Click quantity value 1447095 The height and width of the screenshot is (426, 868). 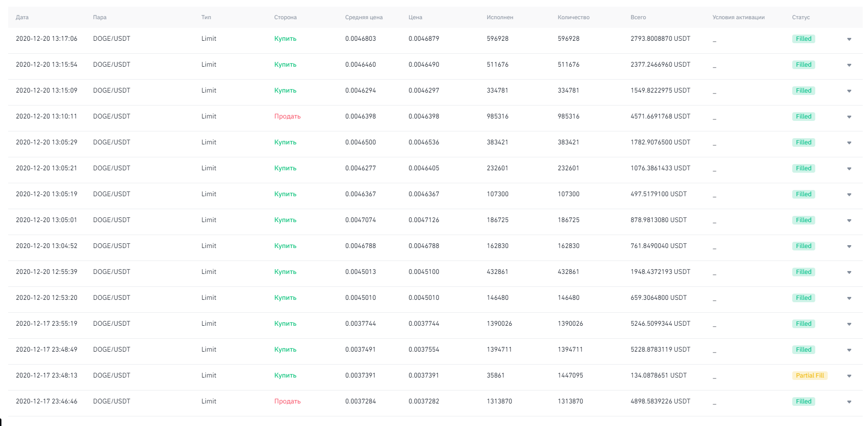coord(570,376)
